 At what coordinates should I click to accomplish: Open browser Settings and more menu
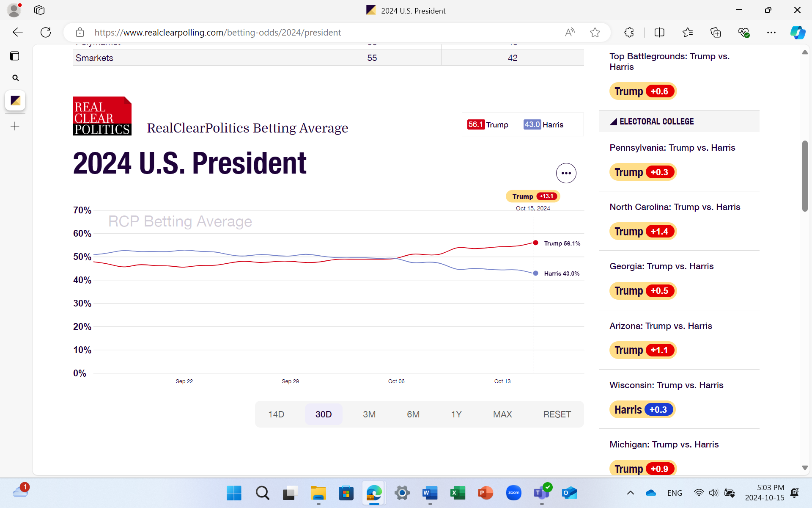[x=771, y=33]
